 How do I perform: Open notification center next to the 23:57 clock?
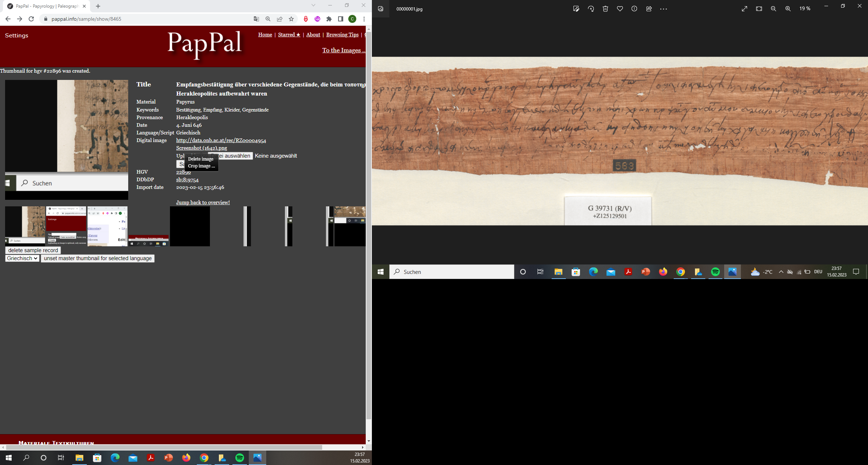click(856, 272)
